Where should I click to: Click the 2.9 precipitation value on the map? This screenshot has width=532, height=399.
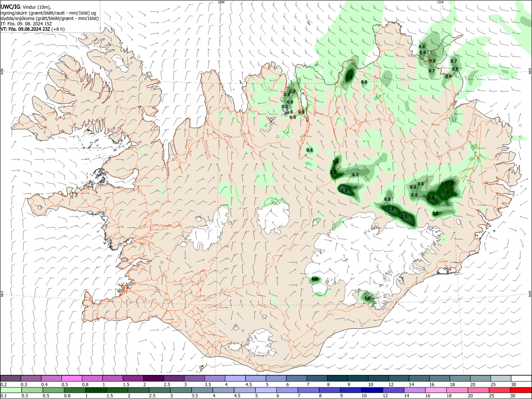click(x=344, y=190)
